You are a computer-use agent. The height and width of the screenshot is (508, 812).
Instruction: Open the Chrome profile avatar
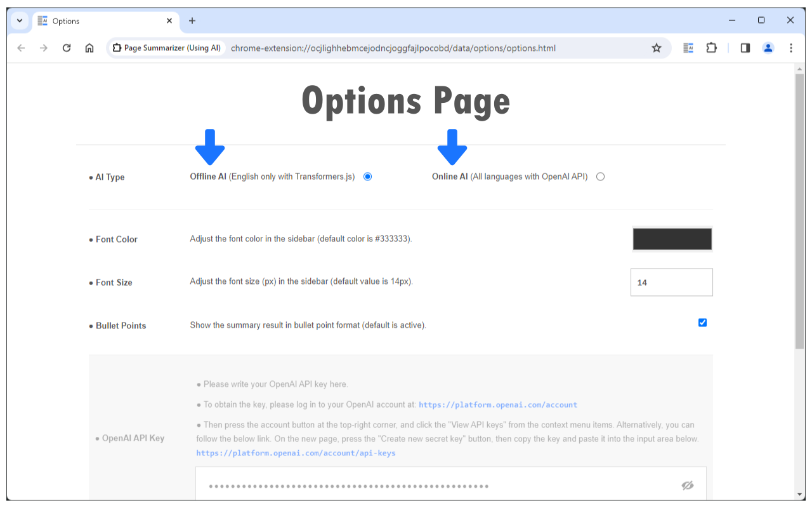point(768,48)
